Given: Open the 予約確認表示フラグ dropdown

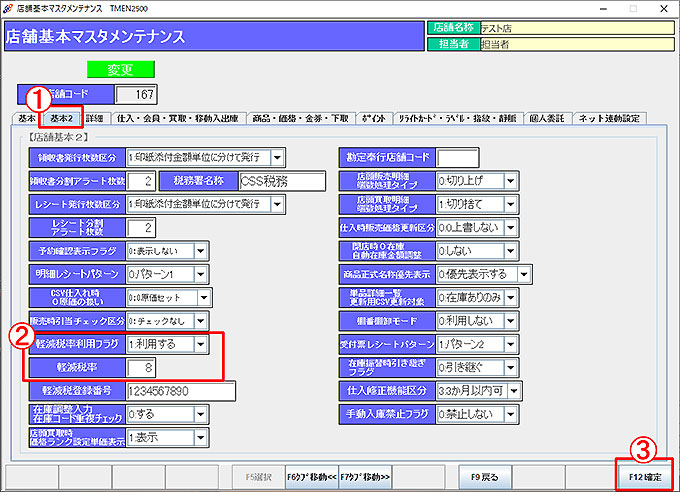Looking at the screenshot, I should (x=201, y=251).
